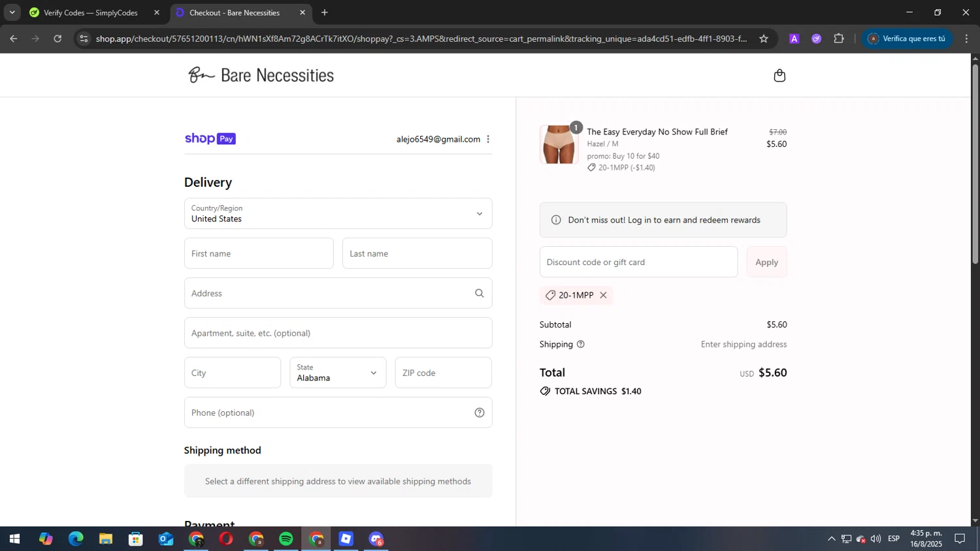Open Spotify from the taskbar
The height and width of the screenshot is (551, 980).
[286, 539]
